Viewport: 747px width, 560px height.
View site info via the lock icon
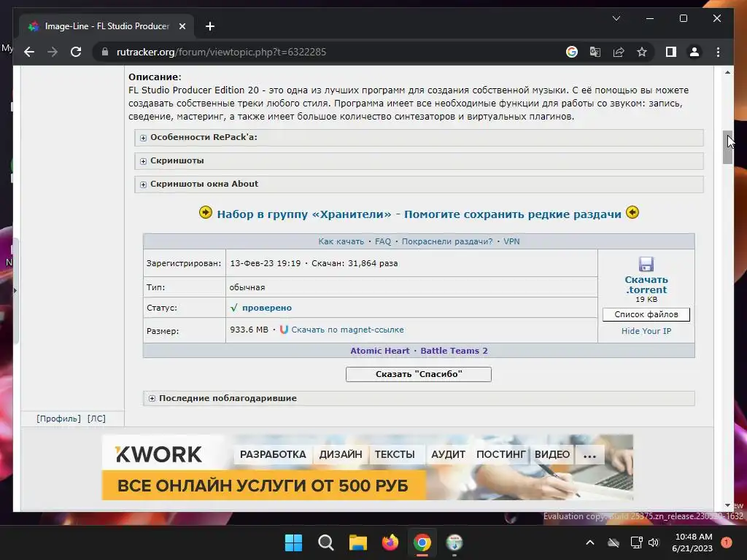coord(105,52)
